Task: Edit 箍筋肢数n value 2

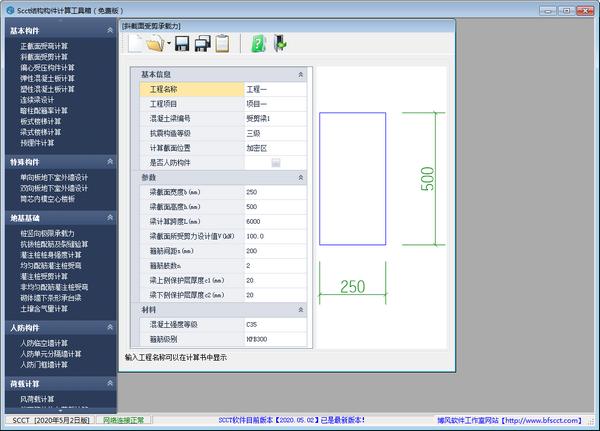Action: [275, 266]
